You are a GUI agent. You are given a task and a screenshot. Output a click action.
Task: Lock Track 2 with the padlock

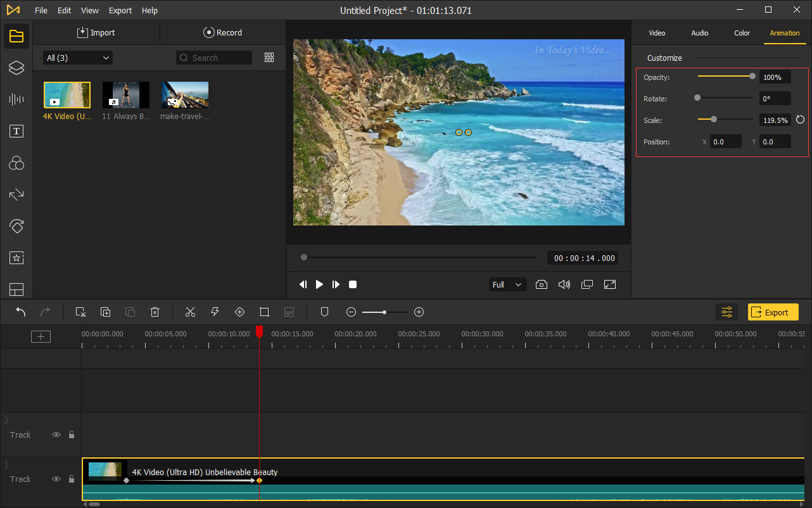tap(70, 435)
